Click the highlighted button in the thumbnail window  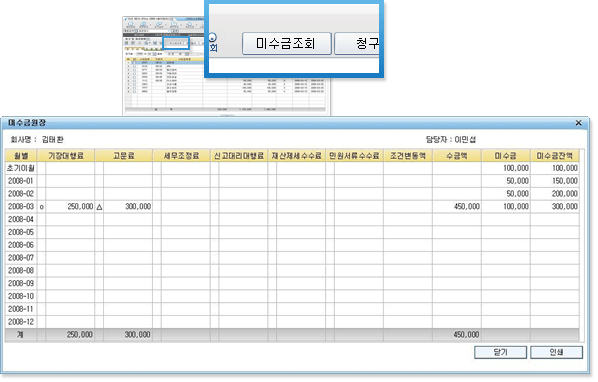pos(176,43)
